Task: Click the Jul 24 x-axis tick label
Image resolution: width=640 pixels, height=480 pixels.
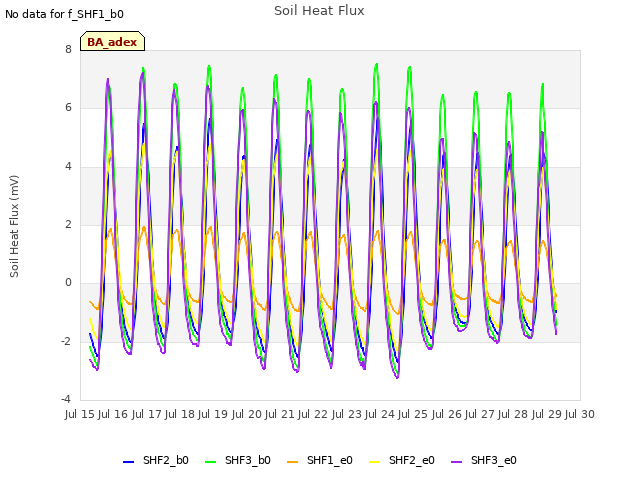Action: (380, 414)
